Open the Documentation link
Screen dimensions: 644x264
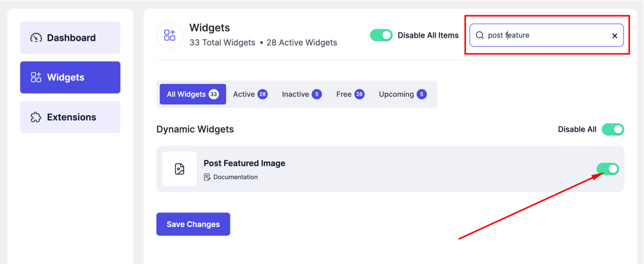pos(235,177)
